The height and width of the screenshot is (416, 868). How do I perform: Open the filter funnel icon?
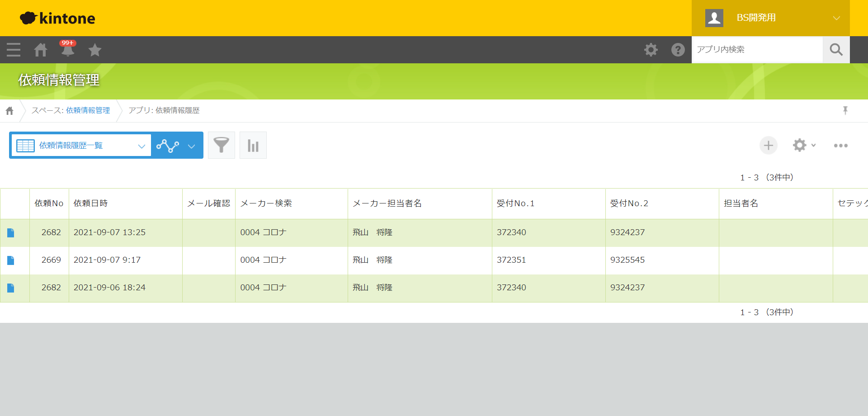(221, 145)
